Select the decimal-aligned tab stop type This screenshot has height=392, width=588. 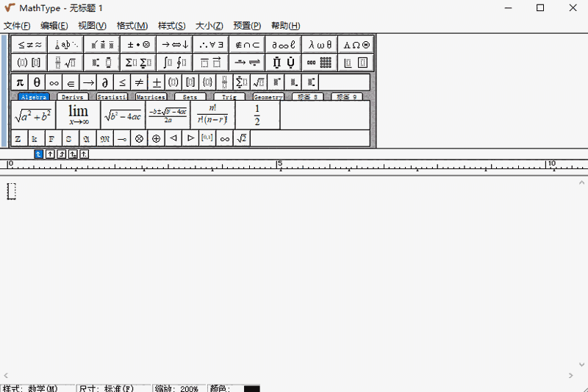[84, 154]
